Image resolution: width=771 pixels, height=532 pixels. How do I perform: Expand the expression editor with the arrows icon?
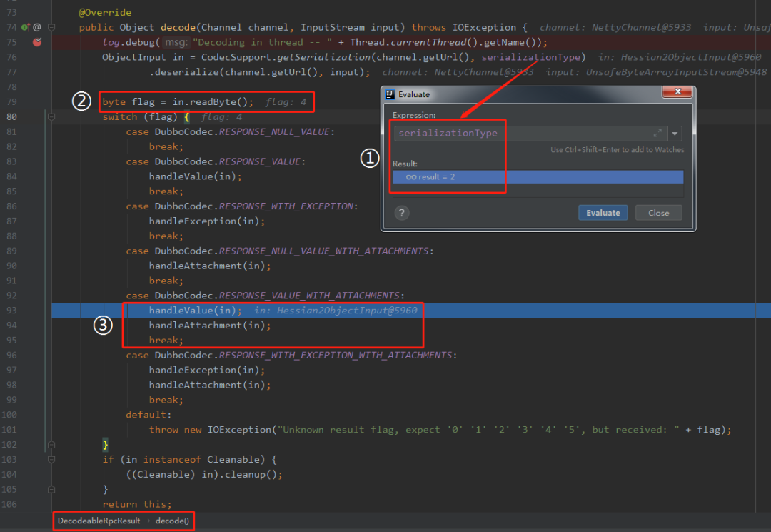coord(657,134)
